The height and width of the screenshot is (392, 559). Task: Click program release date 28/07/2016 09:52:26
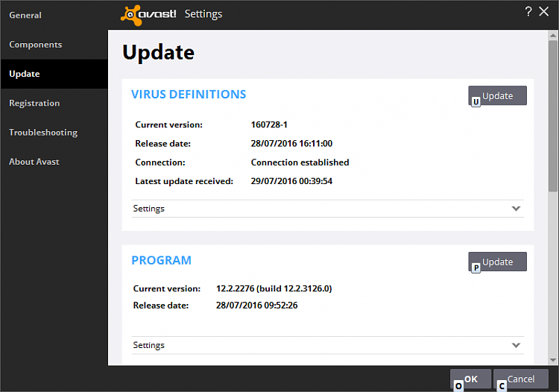256,306
